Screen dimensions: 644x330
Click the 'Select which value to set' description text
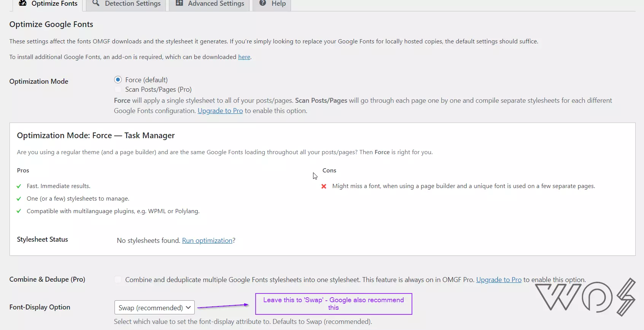point(243,322)
